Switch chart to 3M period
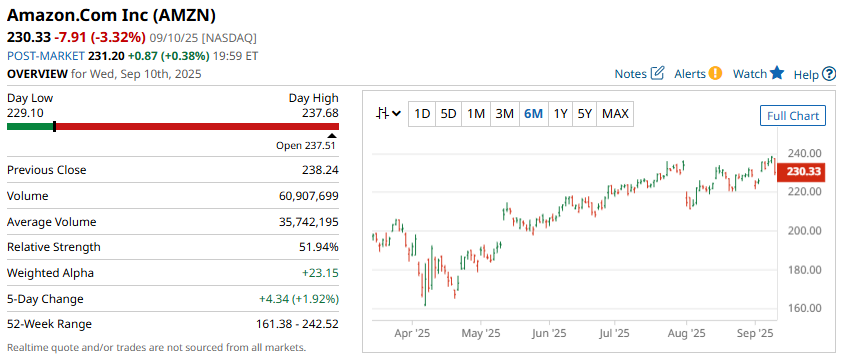847x364 pixels. pos(505,114)
